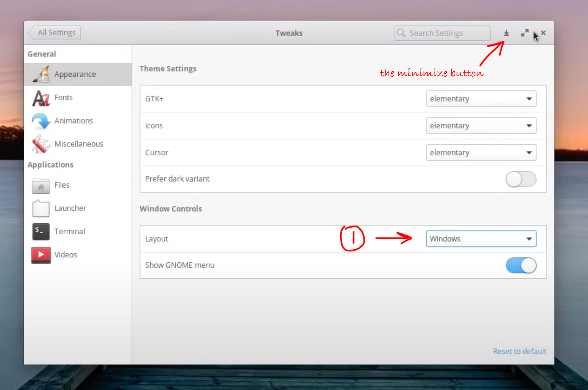The height and width of the screenshot is (390, 588).
Task: Expand the GTK+ theme dropdown
Action: (481, 99)
